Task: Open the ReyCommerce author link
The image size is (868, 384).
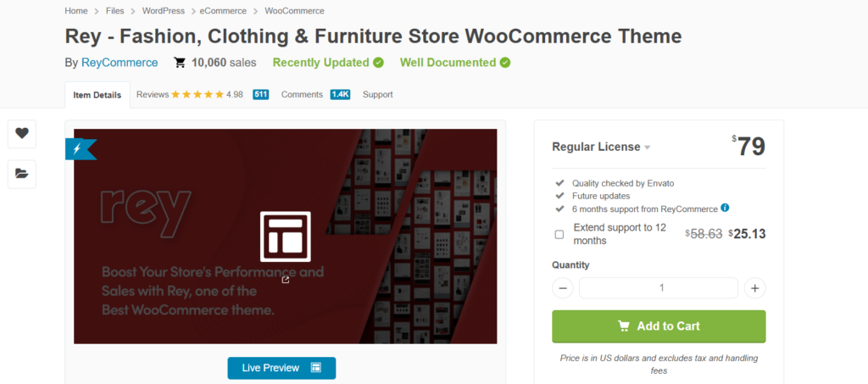Action: 120,63
